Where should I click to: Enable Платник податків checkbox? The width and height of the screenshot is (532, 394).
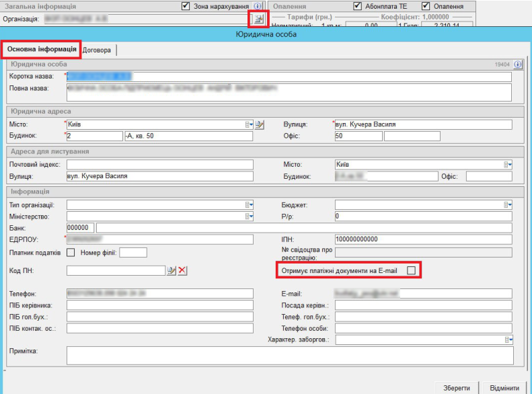coord(71,253)
